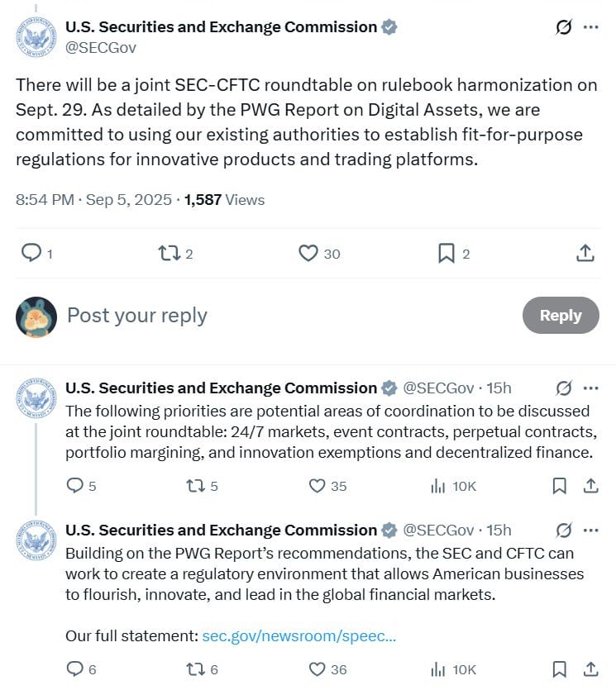616x690 pixels.
Task: Click the Grok icon on the PWG recommendations reply
Action: [564, 531]
